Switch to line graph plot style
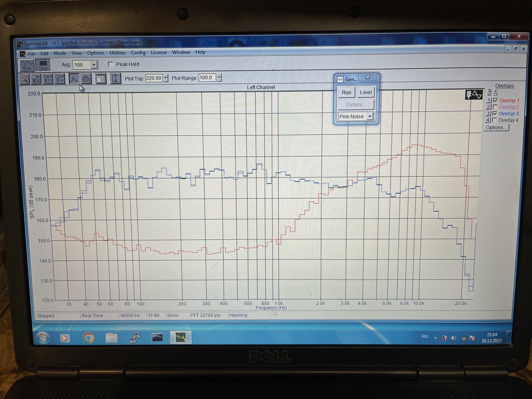532x399 pixels. pyautogui.click(x=74, y=79)
